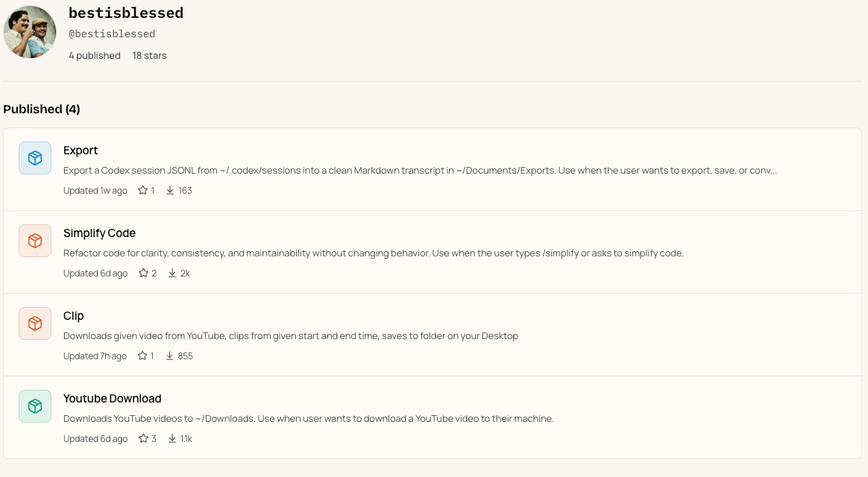Click the "4 published" count
This screenshot has height=477, width=868.
(x=95, y=55)
